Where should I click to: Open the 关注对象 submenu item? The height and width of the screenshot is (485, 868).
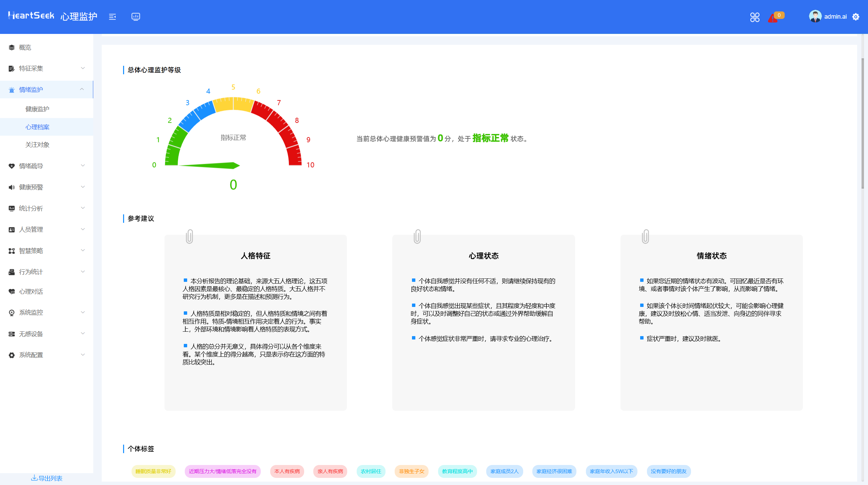(x=37, y=145)
